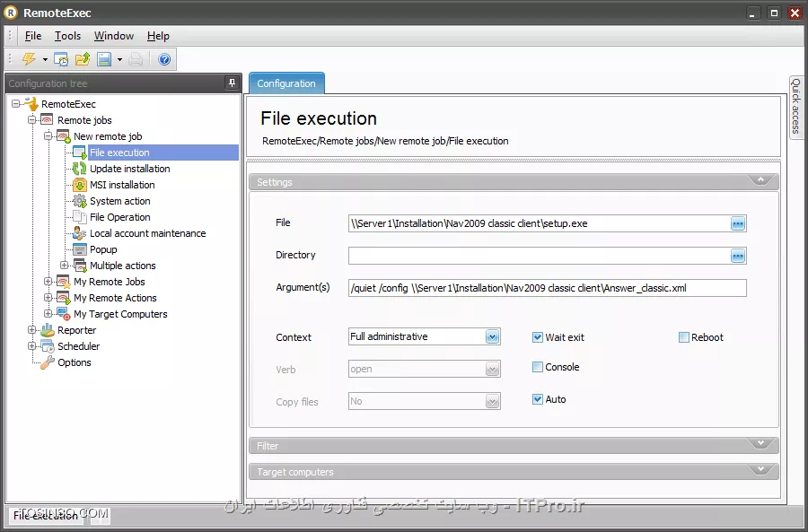Click the lightning bolt launch icon
Image resolution: width=808 pixels, height=532 pixels.
29,59
